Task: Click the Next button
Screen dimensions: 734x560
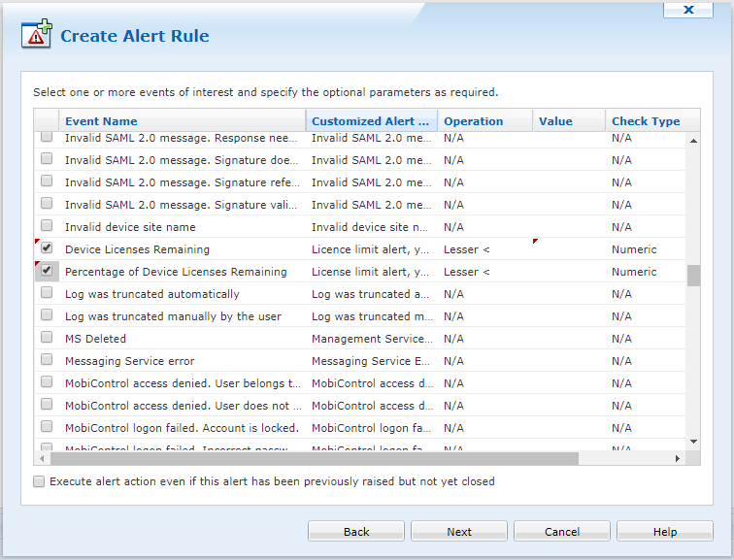Action: click(459, 531)
